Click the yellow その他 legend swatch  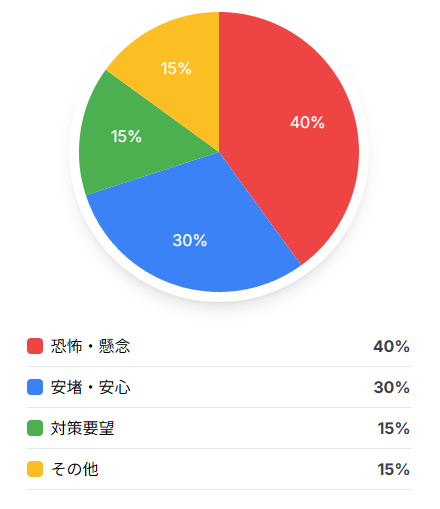point(35,469)
